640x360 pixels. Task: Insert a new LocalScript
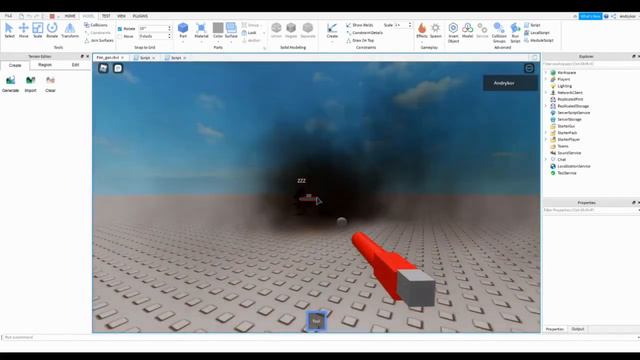coord(537,33)
